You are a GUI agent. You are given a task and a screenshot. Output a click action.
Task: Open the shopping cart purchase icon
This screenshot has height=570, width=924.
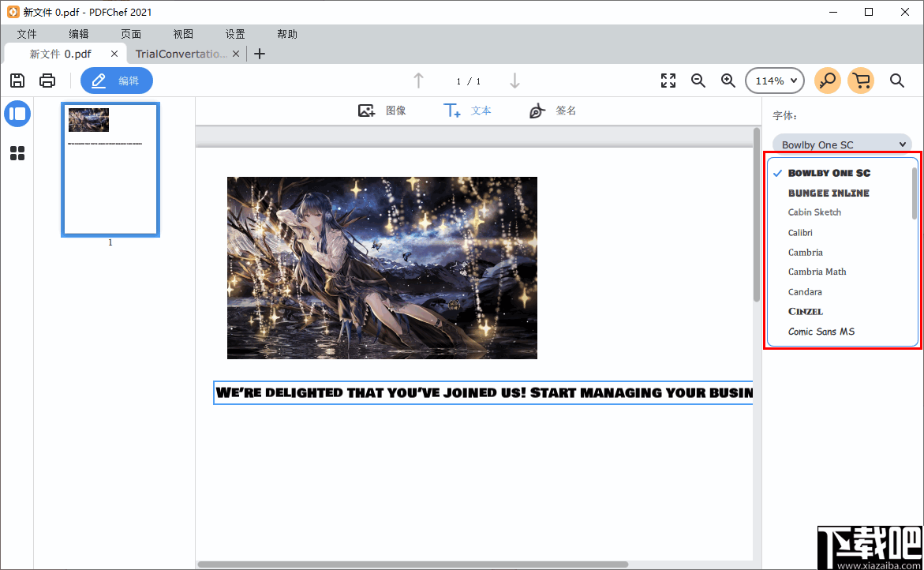coord(861,80)
